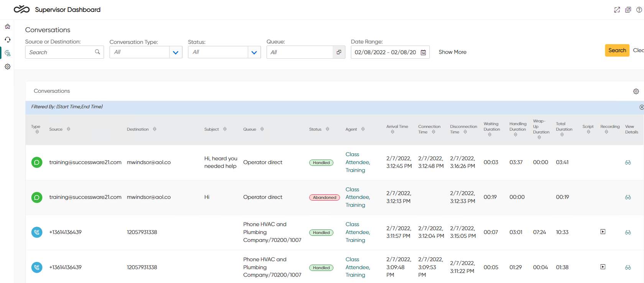Screen dimensions: 644x283
Task: Open Conversations table column settings gear
Action: (636, 91)
